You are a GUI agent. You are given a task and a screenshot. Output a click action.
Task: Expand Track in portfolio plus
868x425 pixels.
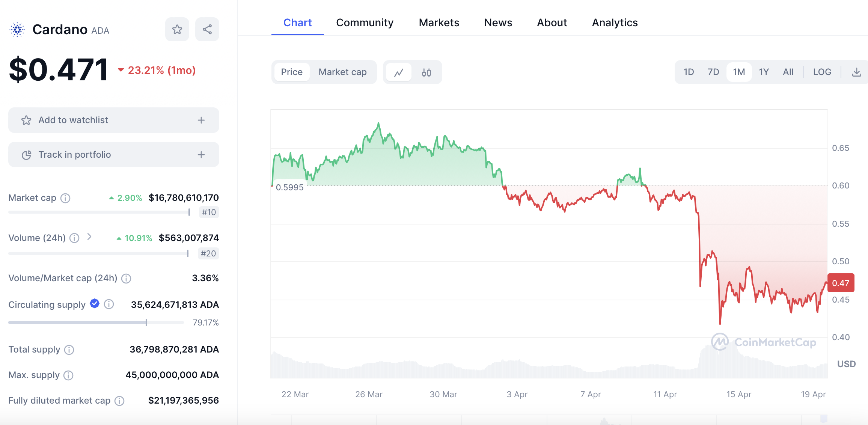(201, 155)
